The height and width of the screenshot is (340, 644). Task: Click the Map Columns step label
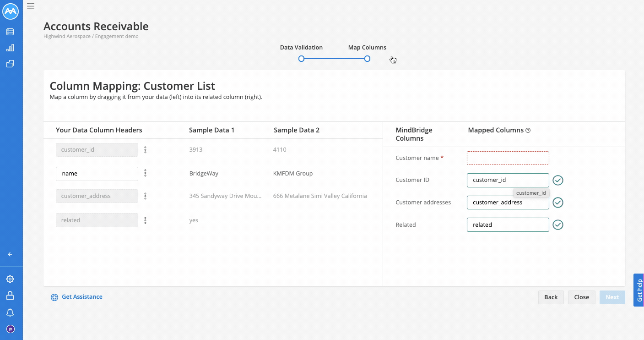point(367,47)
